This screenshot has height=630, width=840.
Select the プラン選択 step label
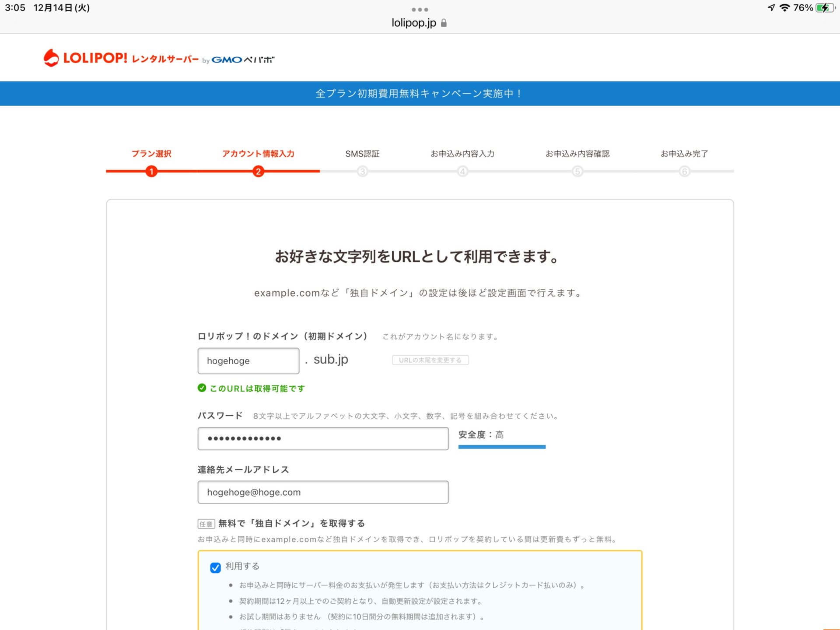(151, 154)
